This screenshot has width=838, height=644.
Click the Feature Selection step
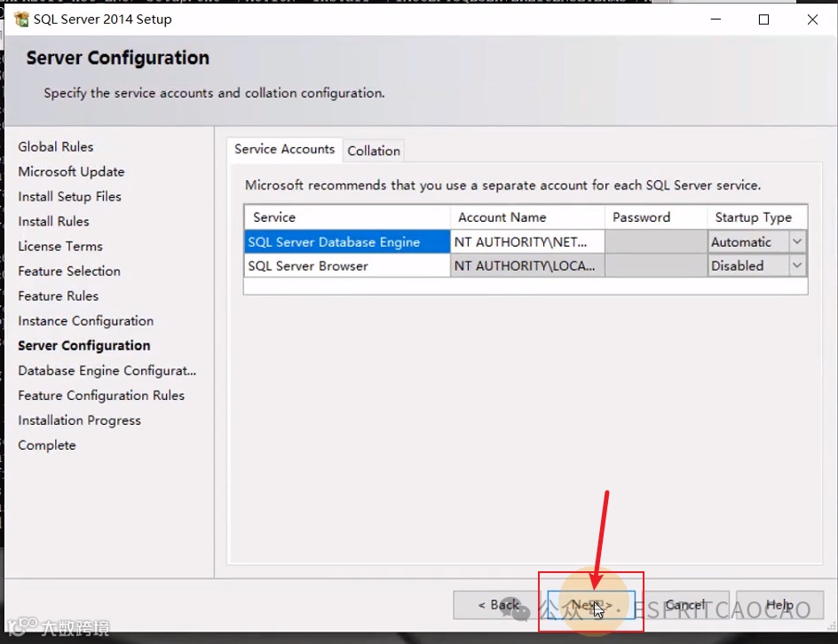69,271
